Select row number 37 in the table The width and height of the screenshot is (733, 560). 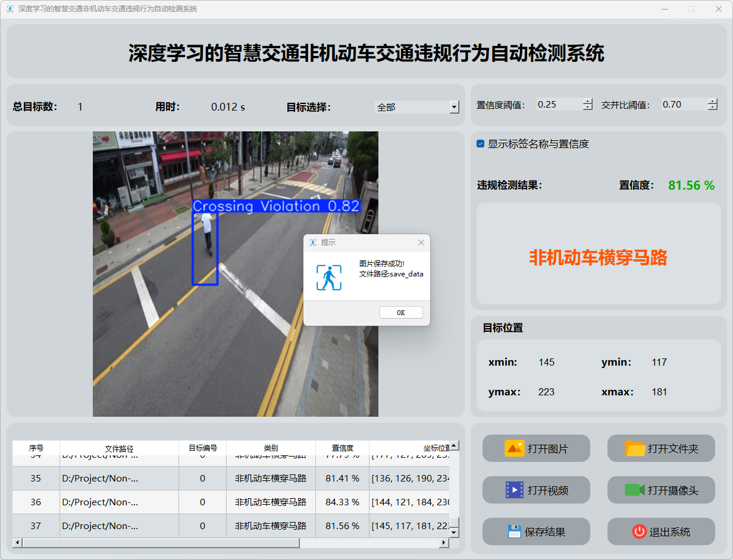[x=36, y=526]
